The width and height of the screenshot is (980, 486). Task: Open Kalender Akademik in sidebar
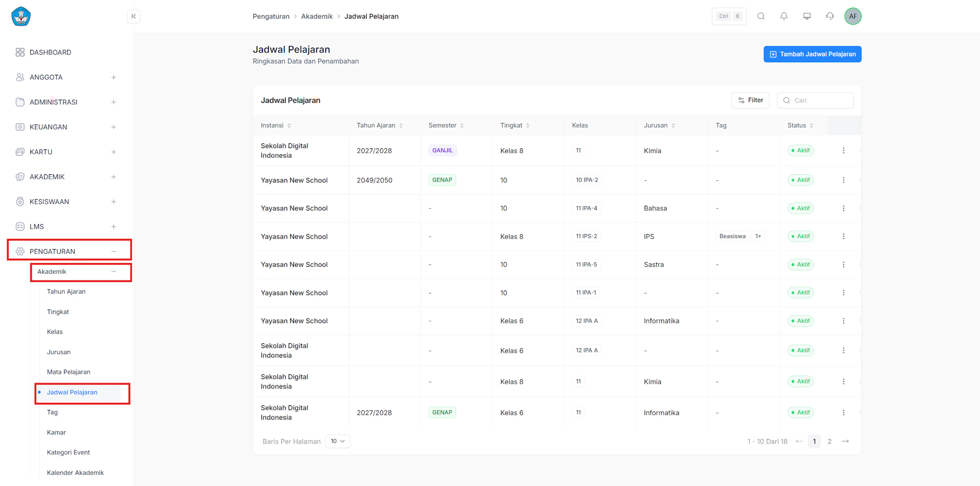pyautogui.click(x=75, y=472)
